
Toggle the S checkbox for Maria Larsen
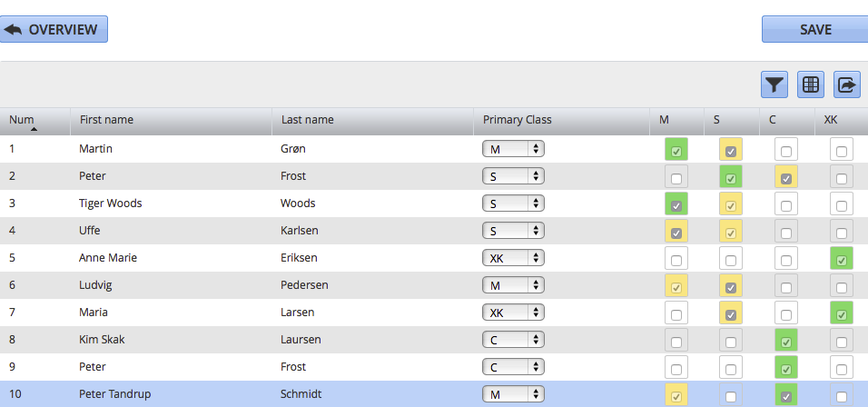731,314
